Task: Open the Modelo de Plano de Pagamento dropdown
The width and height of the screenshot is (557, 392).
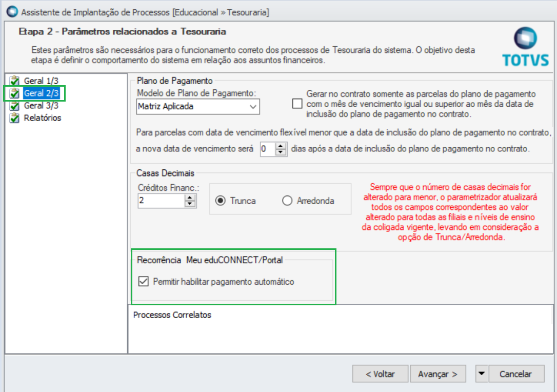Action: [x=198, y=107]
